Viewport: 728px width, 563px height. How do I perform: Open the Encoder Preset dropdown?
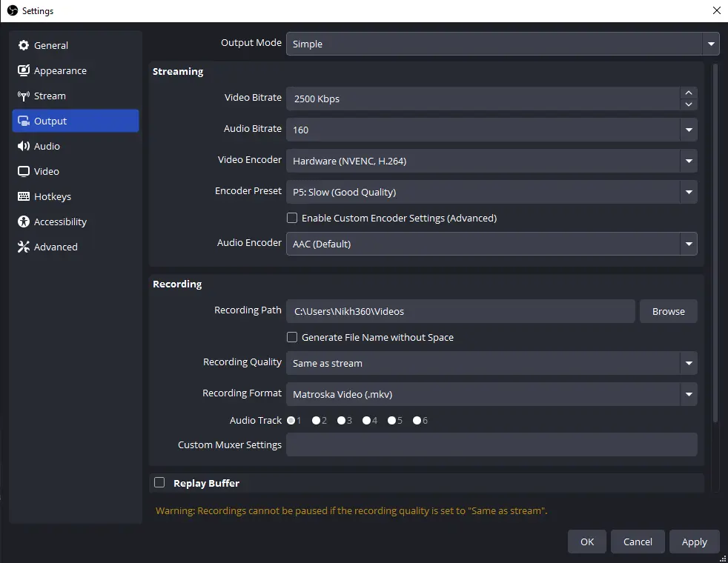[x=492, y=192]
